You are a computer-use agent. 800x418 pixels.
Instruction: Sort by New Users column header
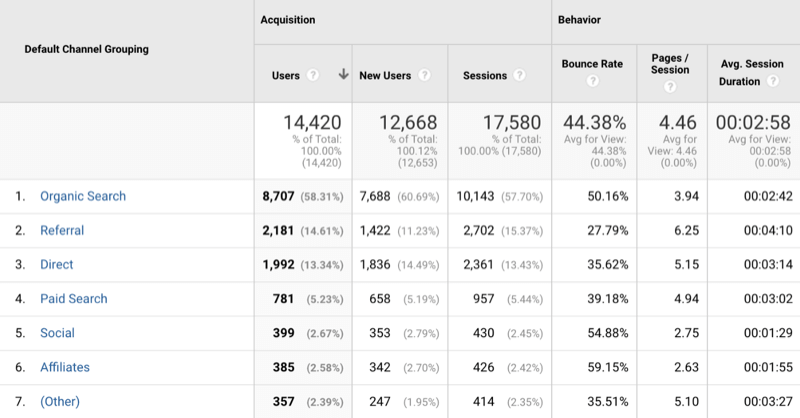[x=386, y=75]
